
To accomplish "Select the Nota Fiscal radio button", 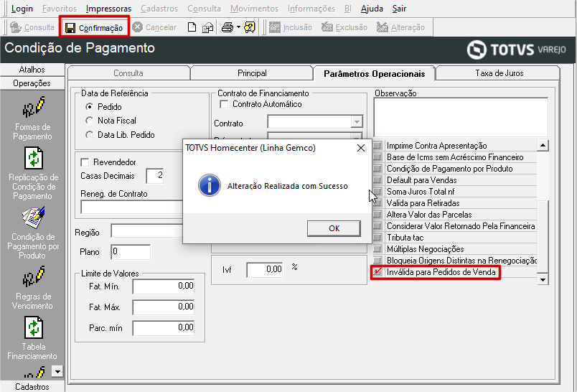I will tap(89, 121).
